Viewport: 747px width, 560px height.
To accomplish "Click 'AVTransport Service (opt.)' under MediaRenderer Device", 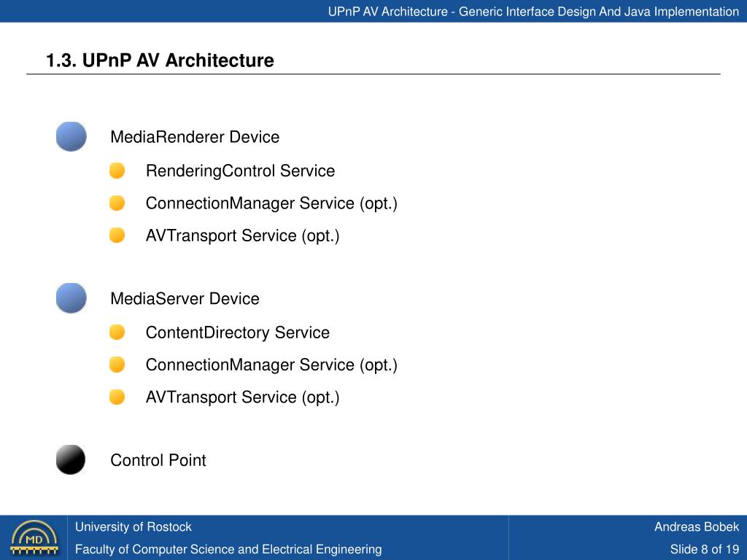I will pyautogui.click(x=242, y=236).
